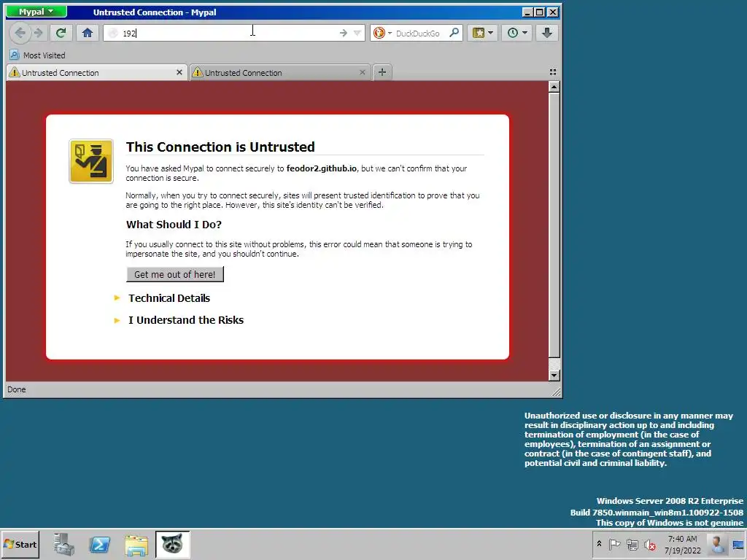Expand I Understand the Risks section

click(x=185, y=320)
